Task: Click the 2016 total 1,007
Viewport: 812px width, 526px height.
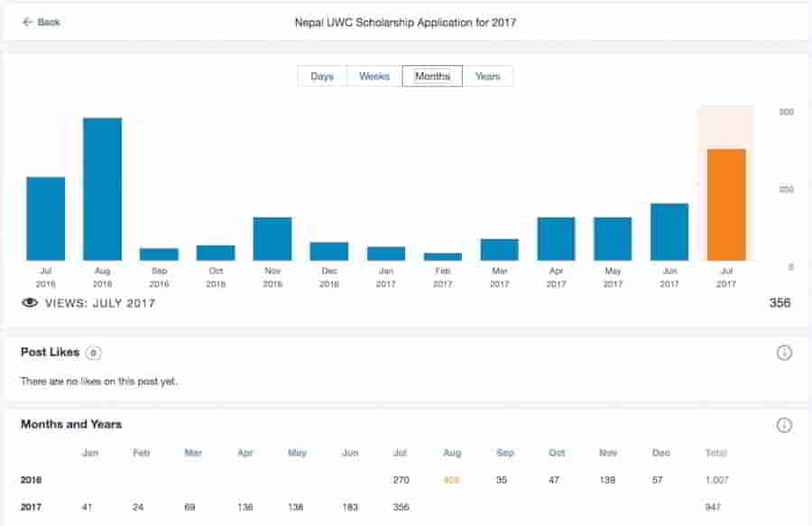Action: point(716,480)
